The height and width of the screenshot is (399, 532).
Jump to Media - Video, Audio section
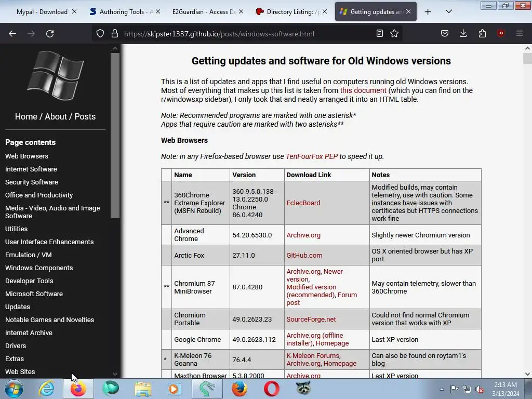52,212
